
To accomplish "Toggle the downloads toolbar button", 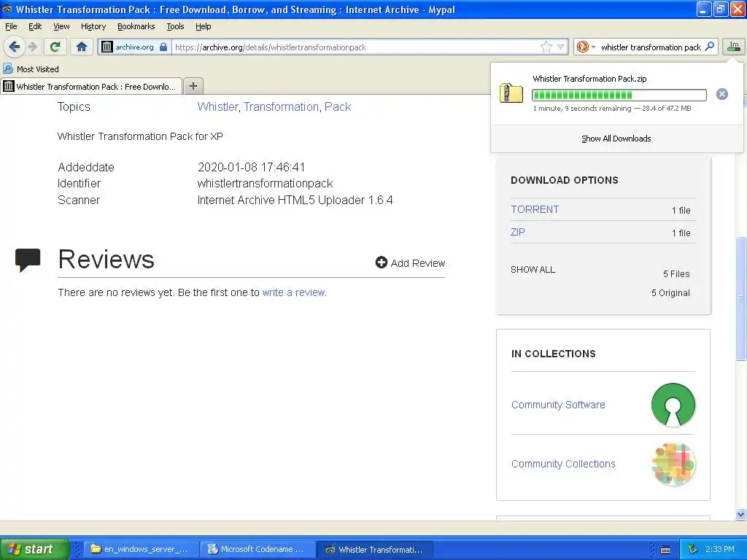I will pos(734,47).
